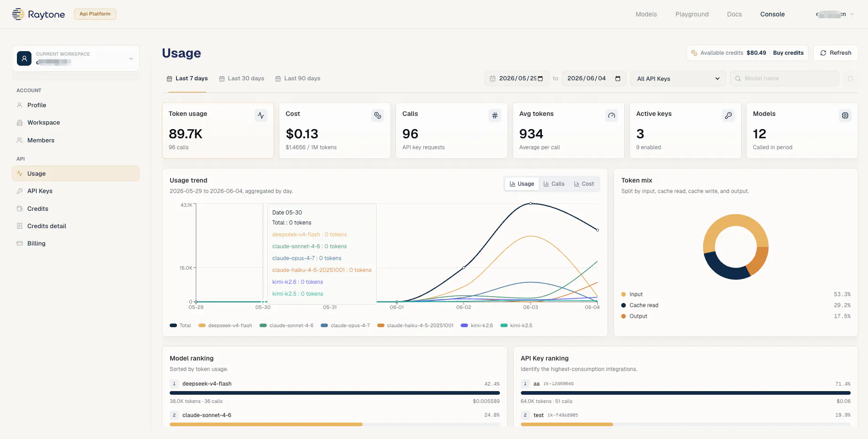This screenshot has width=868, height=439.
Task: Select Usage in the API sidebar section
Action: (76, 173)
